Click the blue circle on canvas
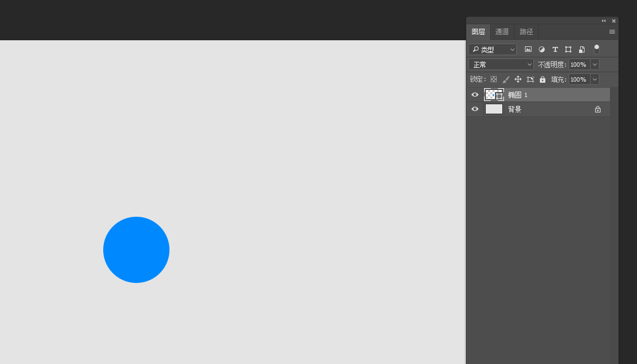The width and height of the screenshot is (637, 364). click(x=136, y=250)
